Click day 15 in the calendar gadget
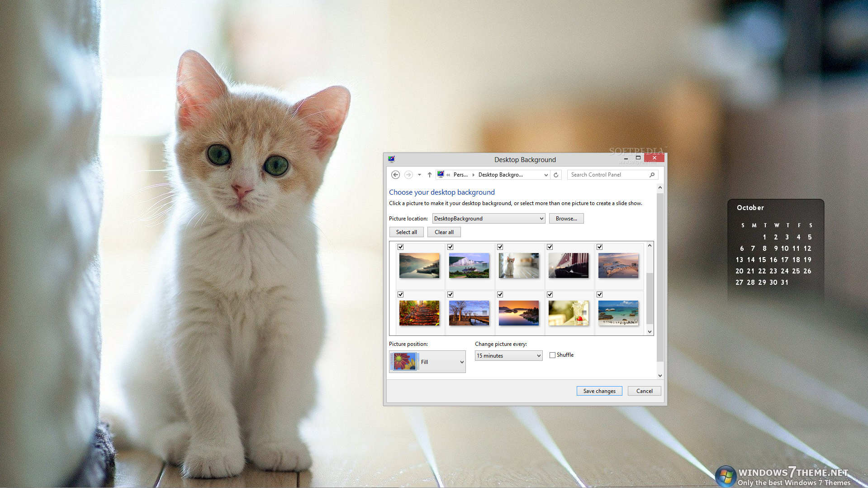The width and height of the screenshot is (868, 488). (x=762, y=260)
